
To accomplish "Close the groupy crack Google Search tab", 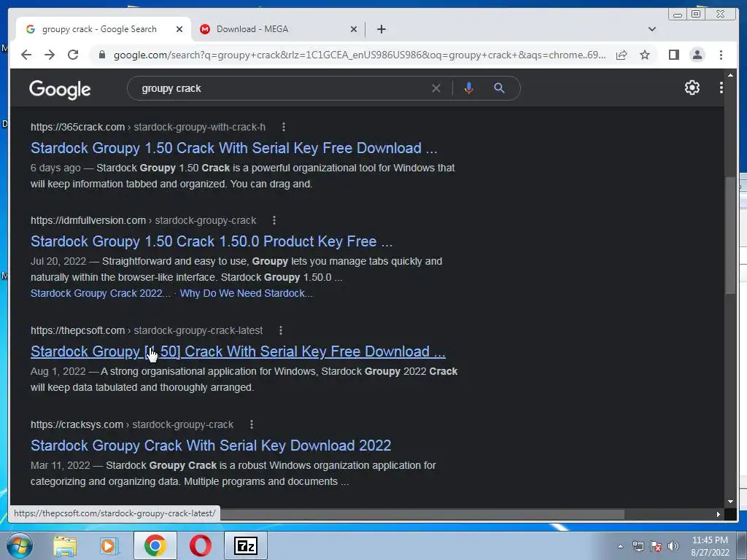I will [179, 29].
